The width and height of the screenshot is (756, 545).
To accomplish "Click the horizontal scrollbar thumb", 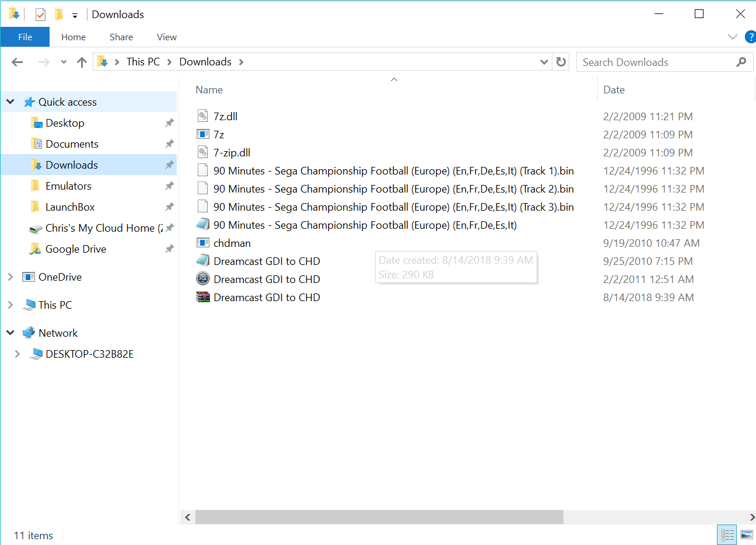I will [x=379, y=517].
